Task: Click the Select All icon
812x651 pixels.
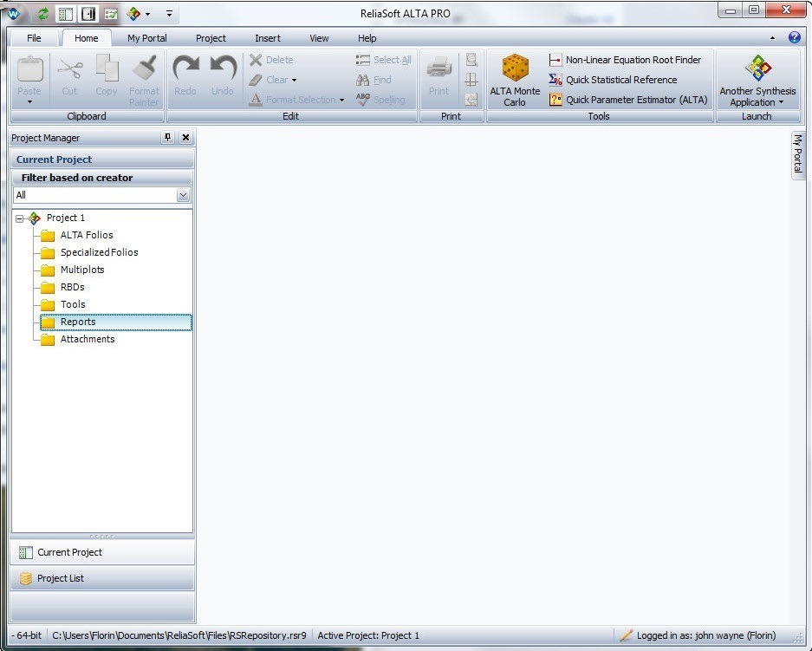Action: click(x=362, y=60)
